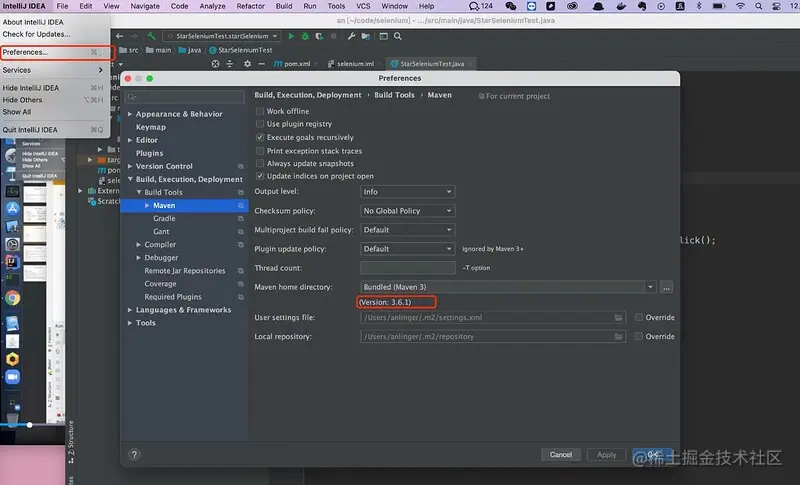Open App Store from the Dock

pos(13,209)
